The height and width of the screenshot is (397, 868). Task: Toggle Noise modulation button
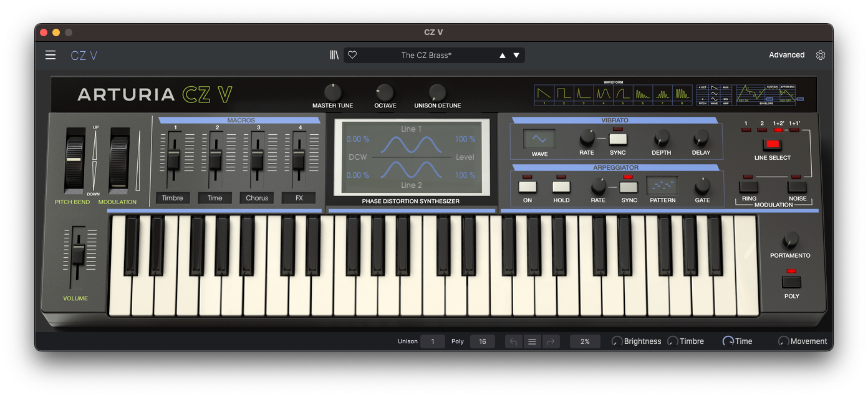coord(797,187)
